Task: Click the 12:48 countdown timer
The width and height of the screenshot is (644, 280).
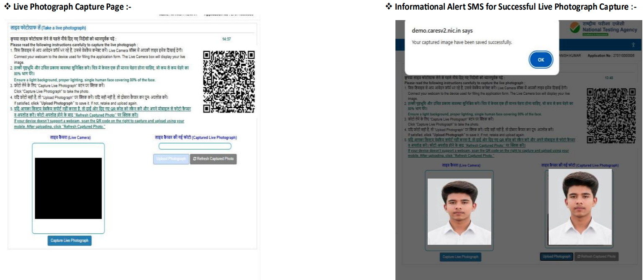Action: [x=609, y=78]
